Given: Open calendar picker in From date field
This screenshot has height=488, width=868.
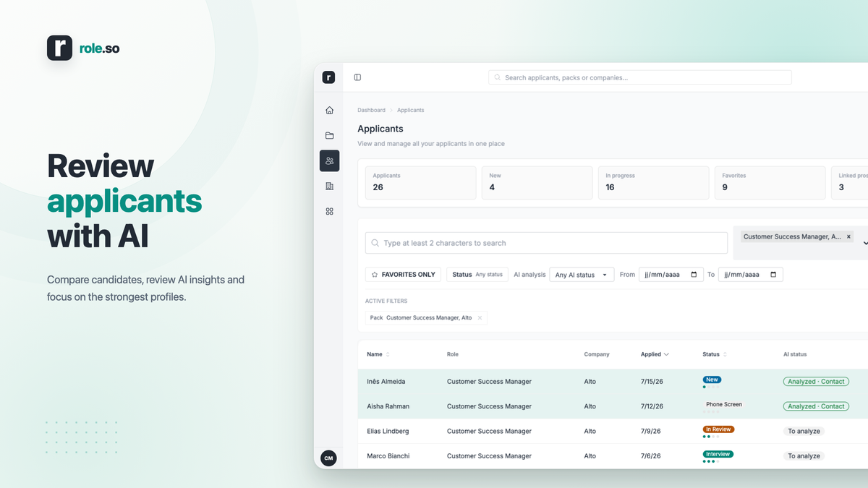Looking at the screenshot, I should click(694, 275).
